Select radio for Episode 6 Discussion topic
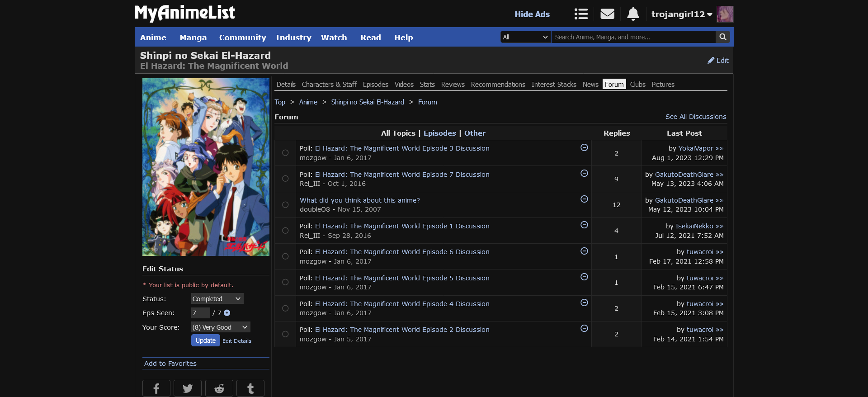Viewport: 868px width, 397px height. click(x=285, y=256)
